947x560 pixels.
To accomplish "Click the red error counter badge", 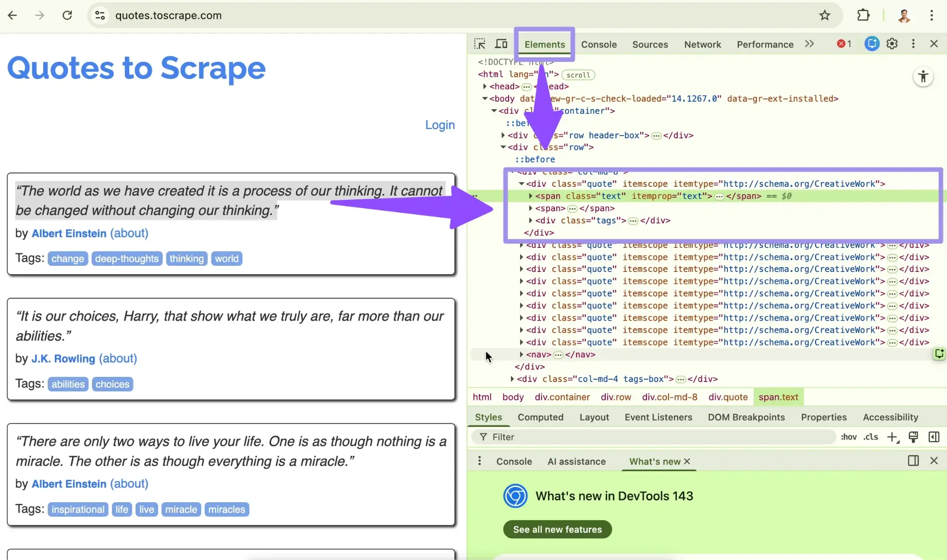I will click(x=843, y=44).
